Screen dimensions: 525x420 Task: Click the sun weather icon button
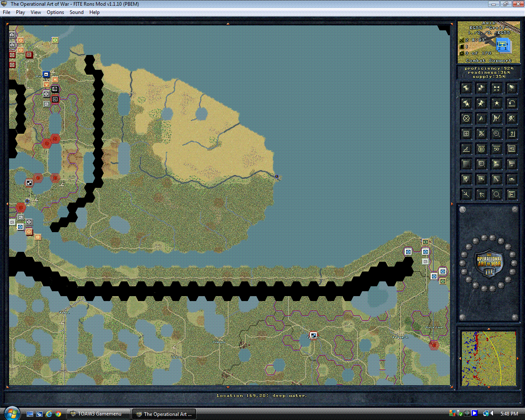point(497,164)
